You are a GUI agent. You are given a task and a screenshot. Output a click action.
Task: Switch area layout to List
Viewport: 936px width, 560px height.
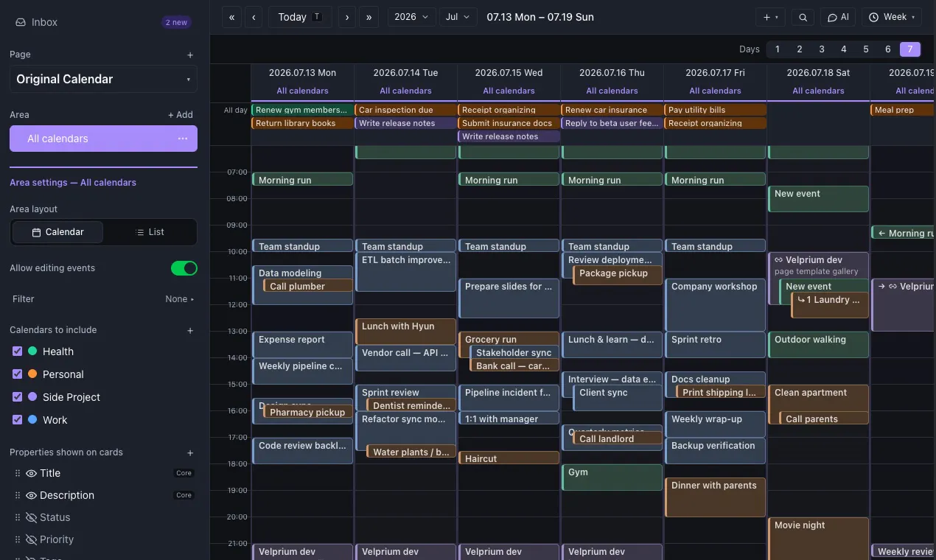coord(150,232)
